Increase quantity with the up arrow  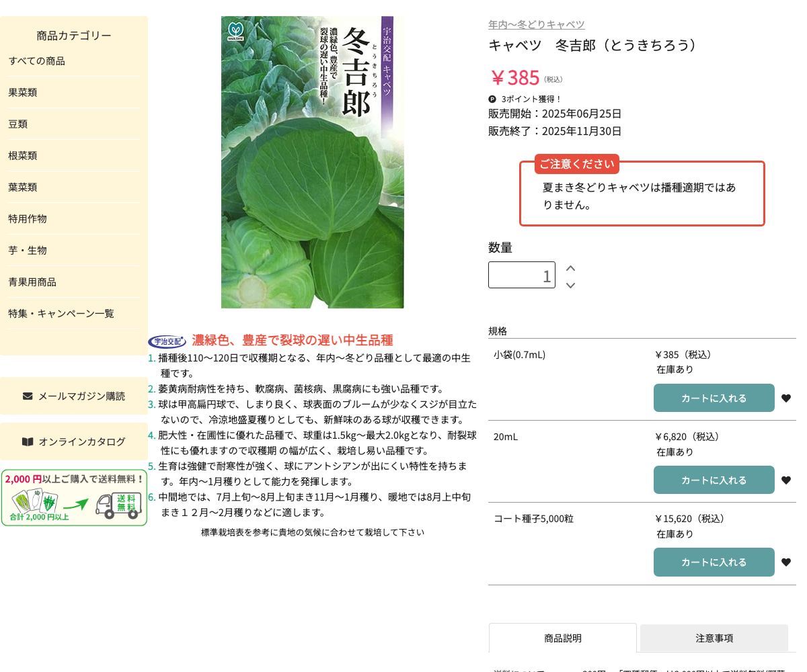tap(570, 268)
